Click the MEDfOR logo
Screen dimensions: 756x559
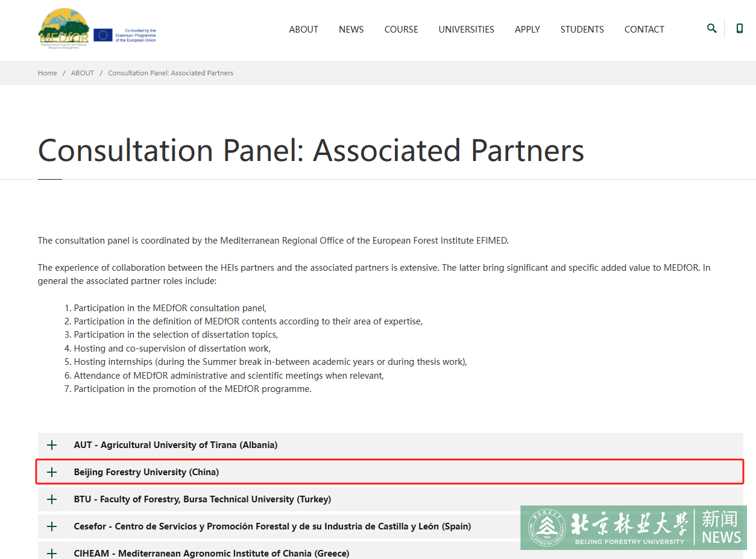coord(63,29)
